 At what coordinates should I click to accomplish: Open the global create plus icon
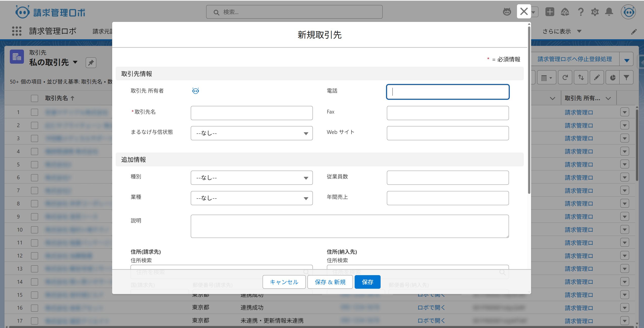550,12
